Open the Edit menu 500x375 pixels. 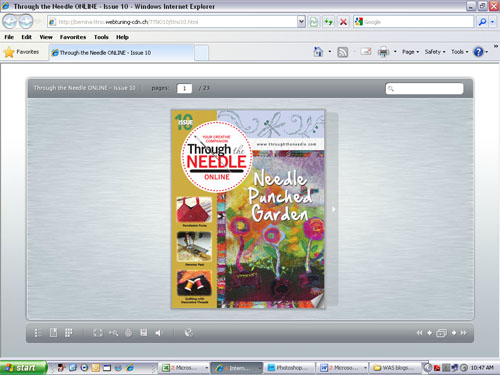[26, 37]
